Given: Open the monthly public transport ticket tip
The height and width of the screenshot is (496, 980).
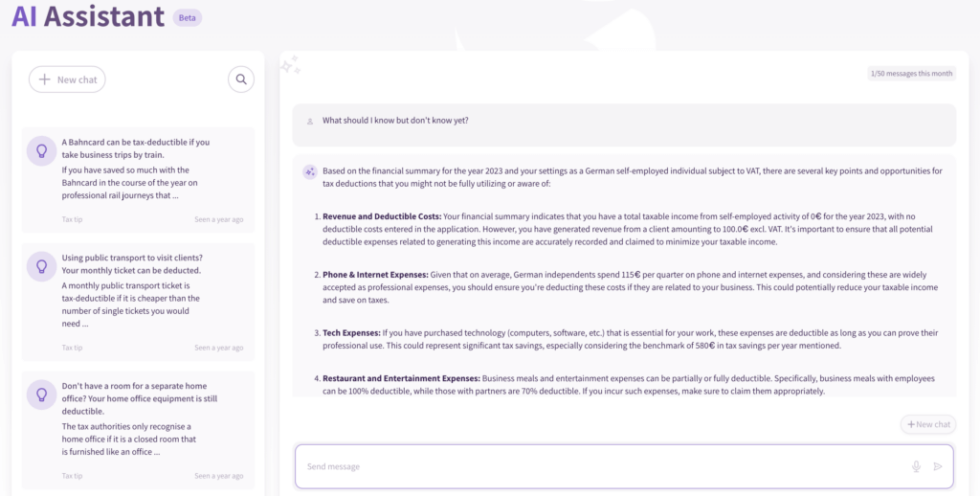Looking at the screenshot, I should point(140,299).
